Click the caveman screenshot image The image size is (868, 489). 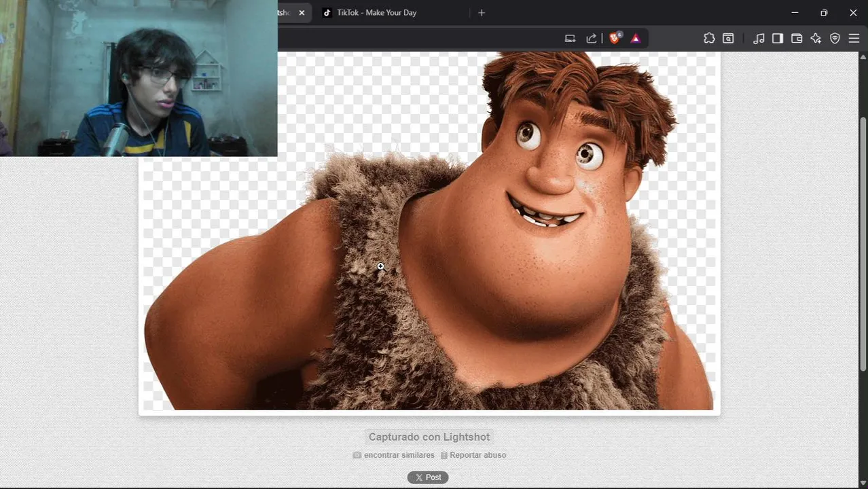429,231
